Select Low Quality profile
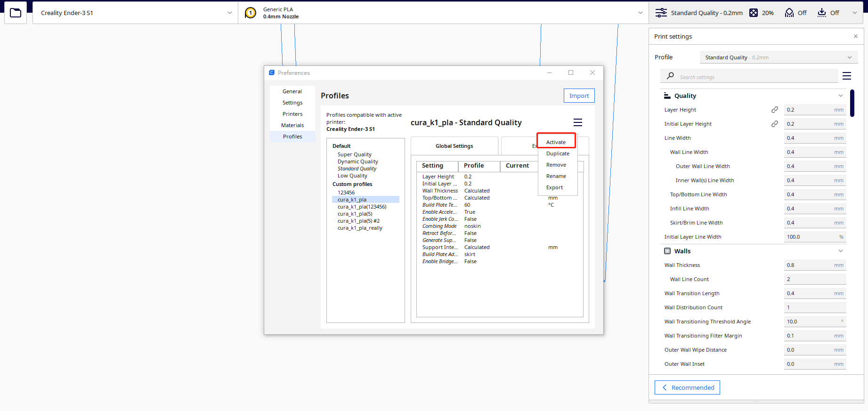The image size is (868, 411). point(352,176)
